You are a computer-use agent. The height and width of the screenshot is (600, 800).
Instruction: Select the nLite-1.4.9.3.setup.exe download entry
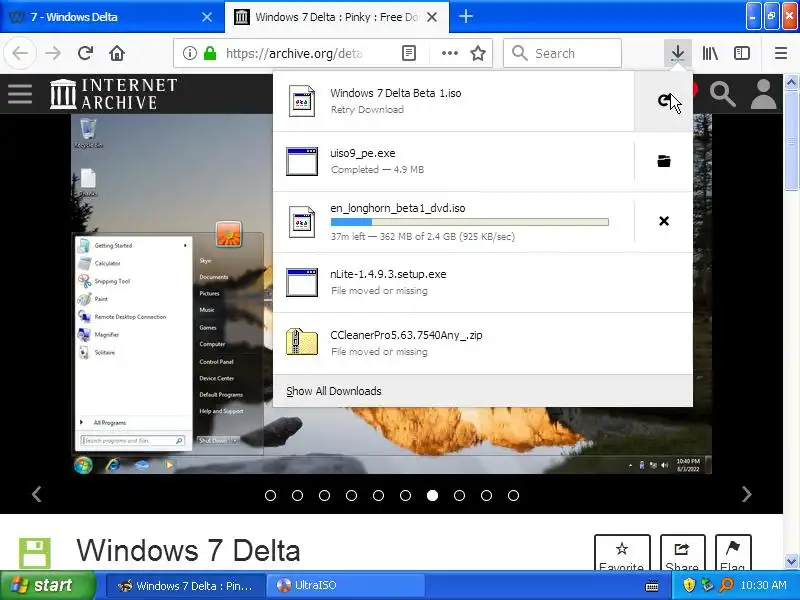coord(483,282)
